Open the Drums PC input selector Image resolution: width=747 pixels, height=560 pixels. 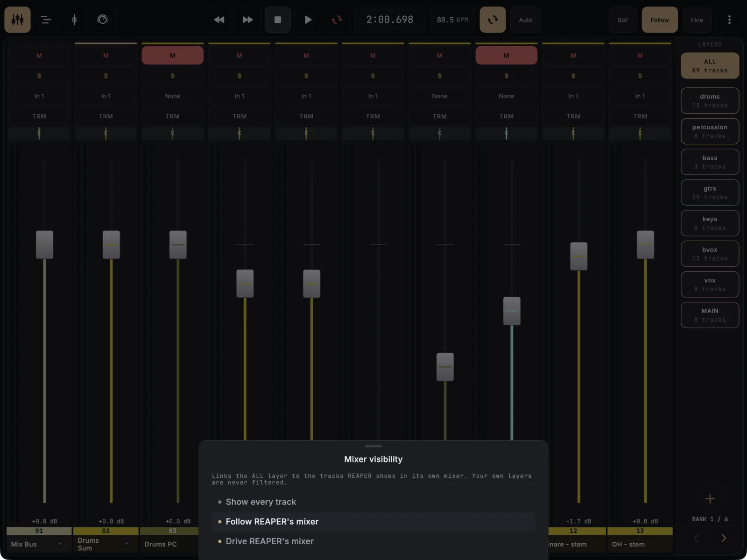[x=173, y=96]
